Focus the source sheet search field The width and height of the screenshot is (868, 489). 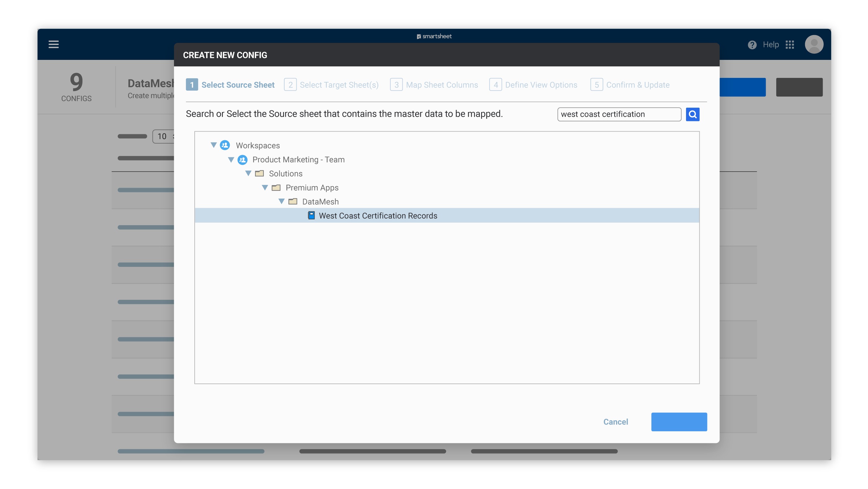619,114
